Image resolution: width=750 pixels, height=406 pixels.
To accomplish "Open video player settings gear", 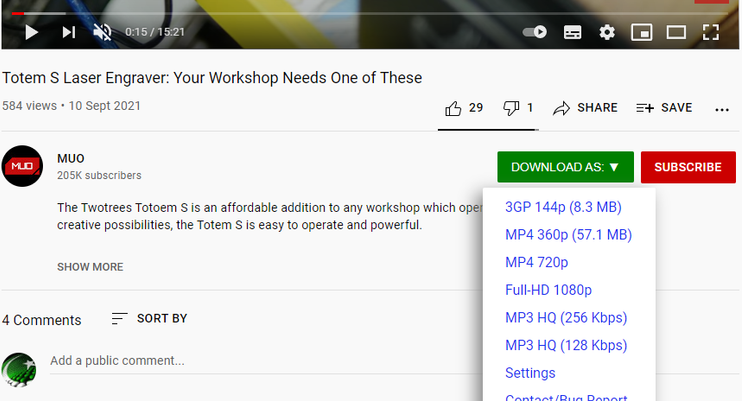I will coord(607,32).
